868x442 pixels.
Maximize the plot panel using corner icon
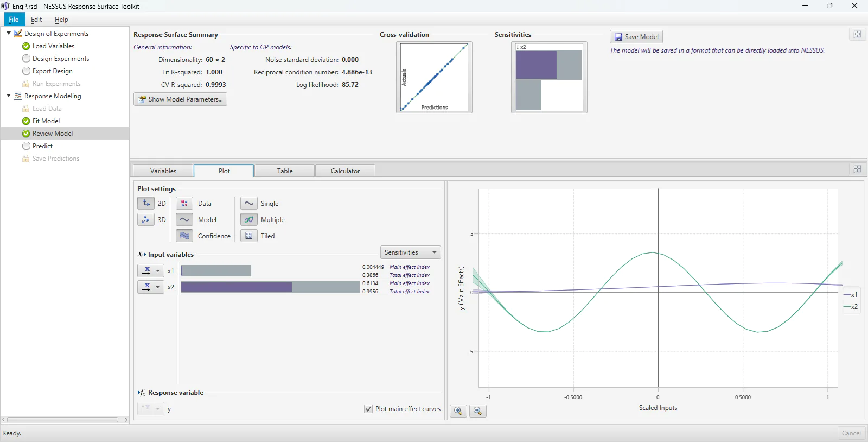tap(857, 169)
